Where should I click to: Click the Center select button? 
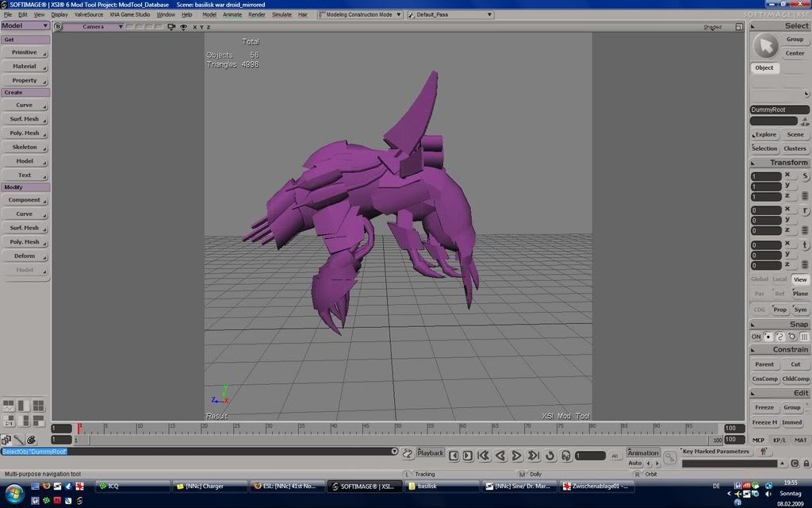tap(795, 53)
